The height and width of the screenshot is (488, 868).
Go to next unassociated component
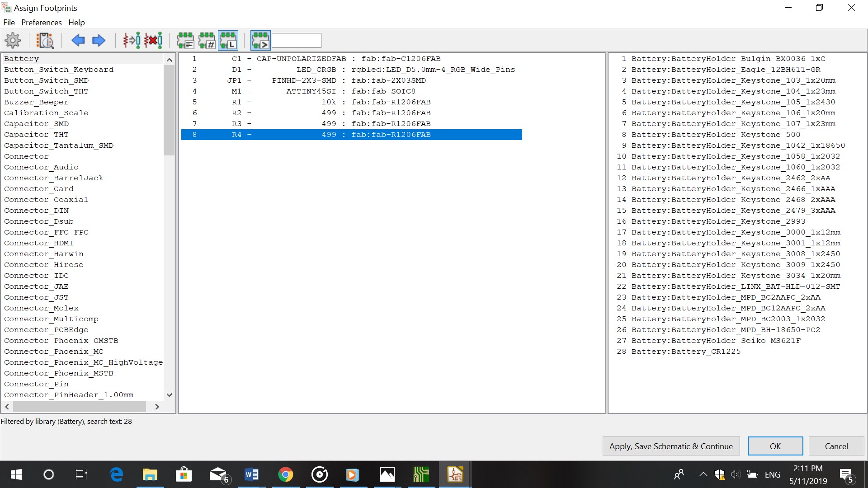pos(99,41)
